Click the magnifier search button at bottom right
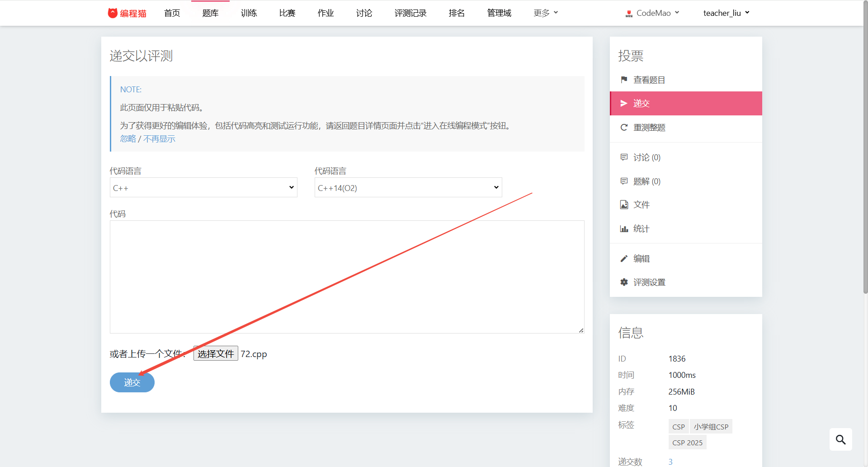This screenshot has height=467, width=868. coord(840,439)
